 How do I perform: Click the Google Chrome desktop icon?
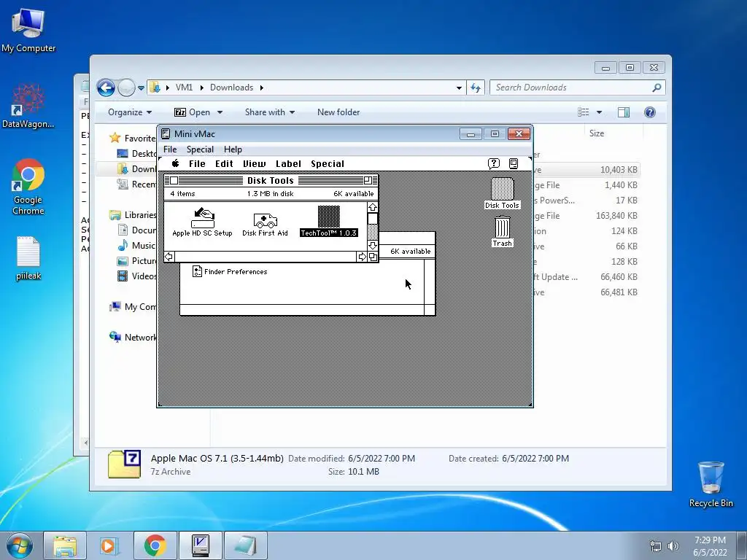[28, 186]
